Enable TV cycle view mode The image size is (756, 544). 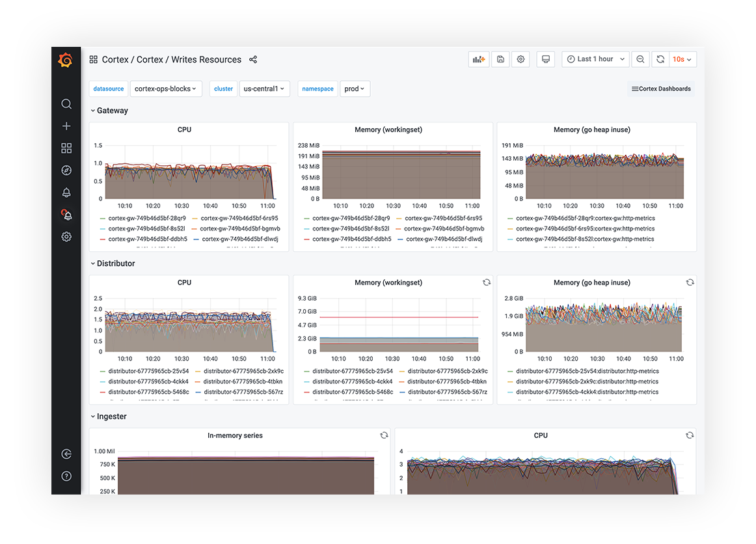coord(545,59)
